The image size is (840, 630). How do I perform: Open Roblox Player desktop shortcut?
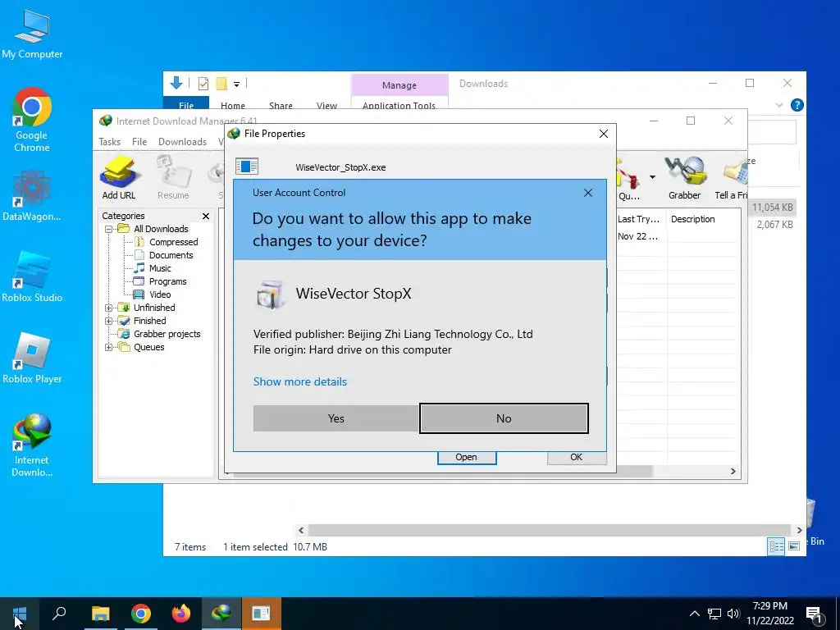32,359
